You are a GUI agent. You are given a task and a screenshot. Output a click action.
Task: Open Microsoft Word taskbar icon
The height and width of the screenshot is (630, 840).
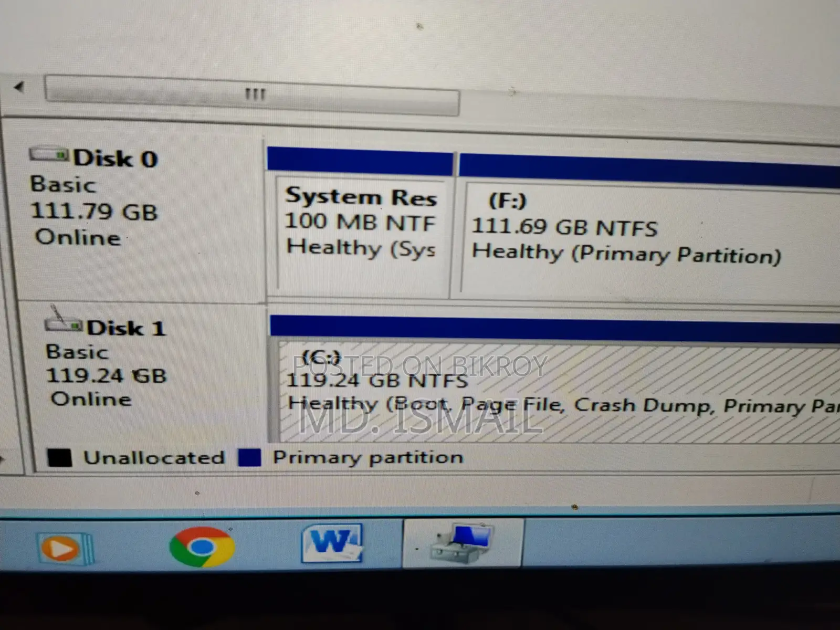coord(332,543)
